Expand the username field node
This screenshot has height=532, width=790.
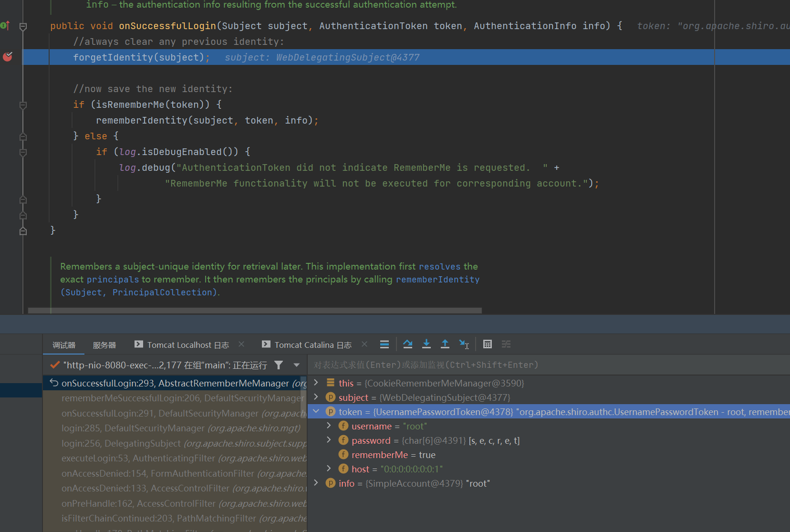(329, 426)
